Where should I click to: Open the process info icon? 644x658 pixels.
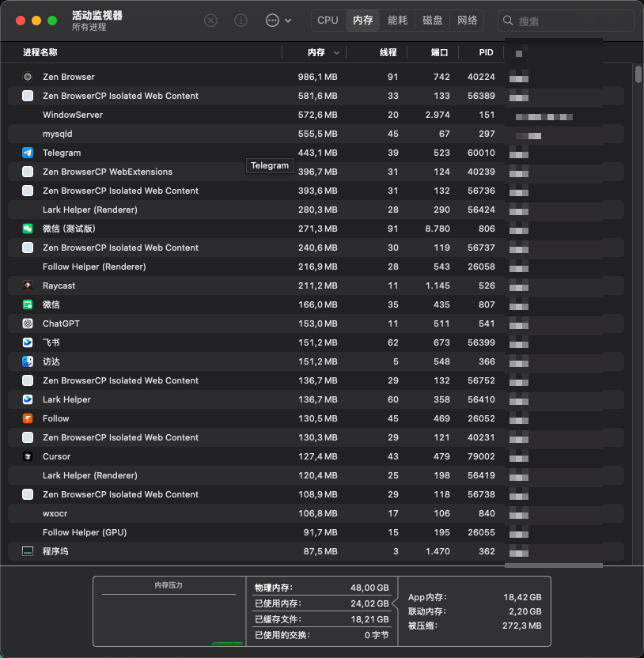tap(241, 20)
